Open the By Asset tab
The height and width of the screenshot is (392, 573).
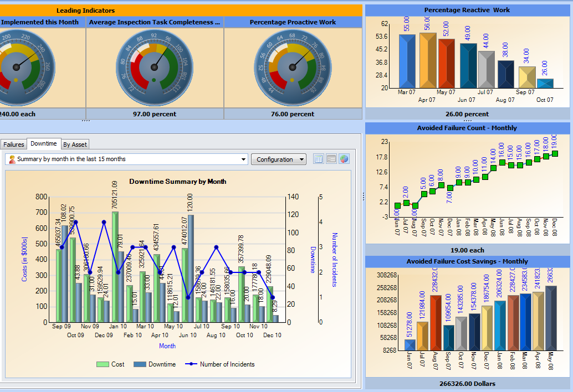[75, 145]
